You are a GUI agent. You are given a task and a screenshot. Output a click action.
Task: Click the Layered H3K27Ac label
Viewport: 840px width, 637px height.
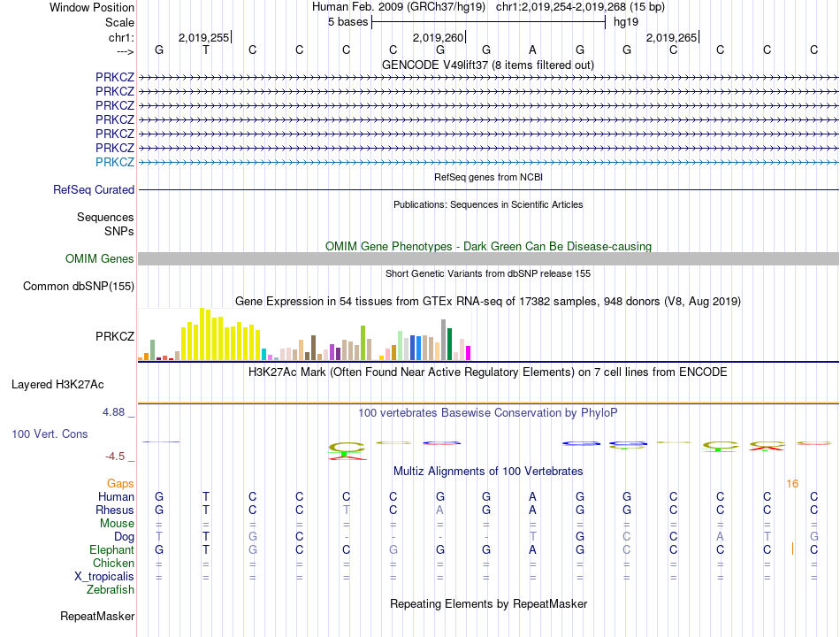pyautogui.click(x=57, y=385)
